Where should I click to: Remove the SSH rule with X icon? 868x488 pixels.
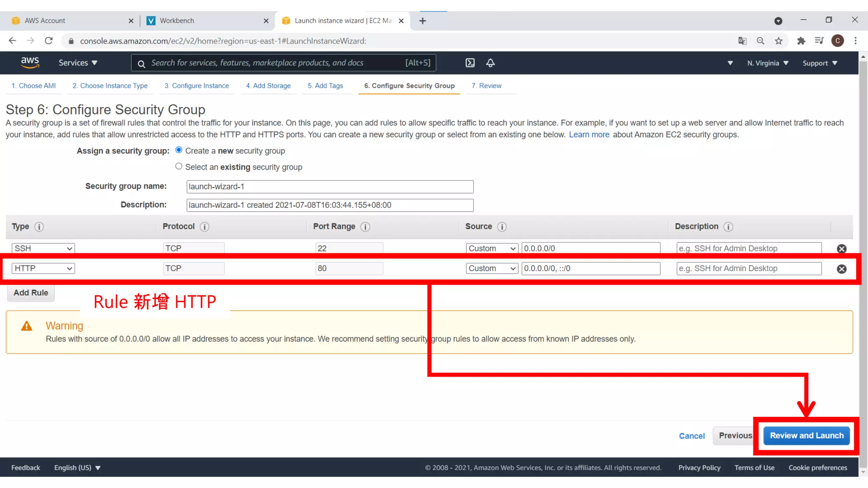coord(841,249)
